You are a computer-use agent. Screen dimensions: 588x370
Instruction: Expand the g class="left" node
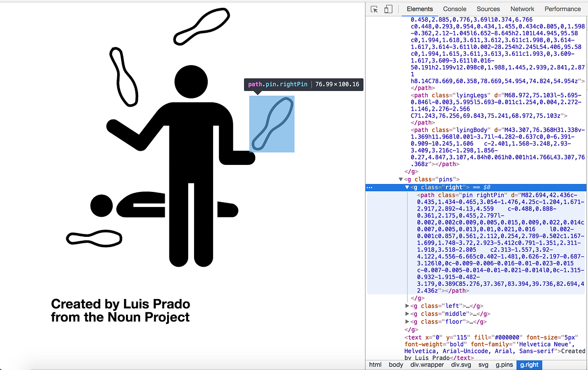pos(407,306)
